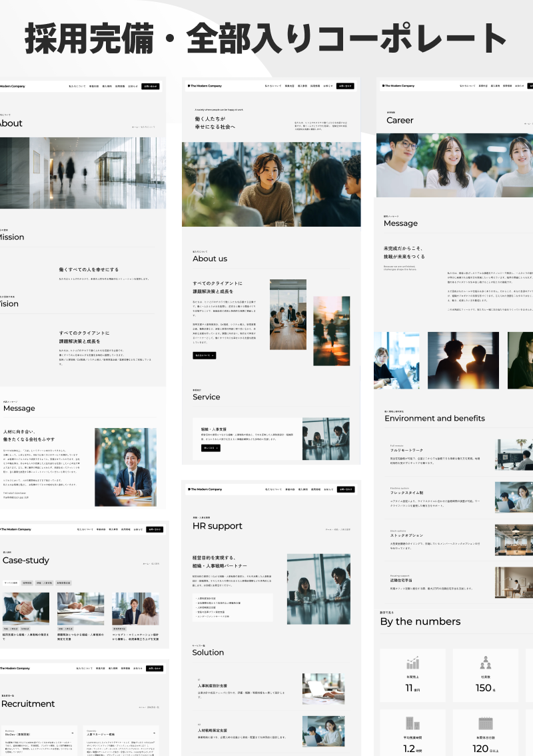This screenshot has height=756, width=533.
Task: Click the breadcrumb beside the Case-study title
Action: [151, 563]
